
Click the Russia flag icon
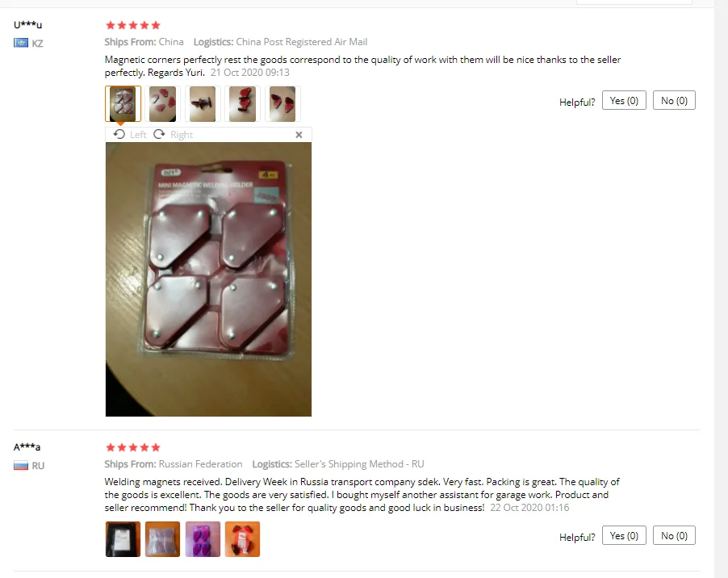pos(21,466)
